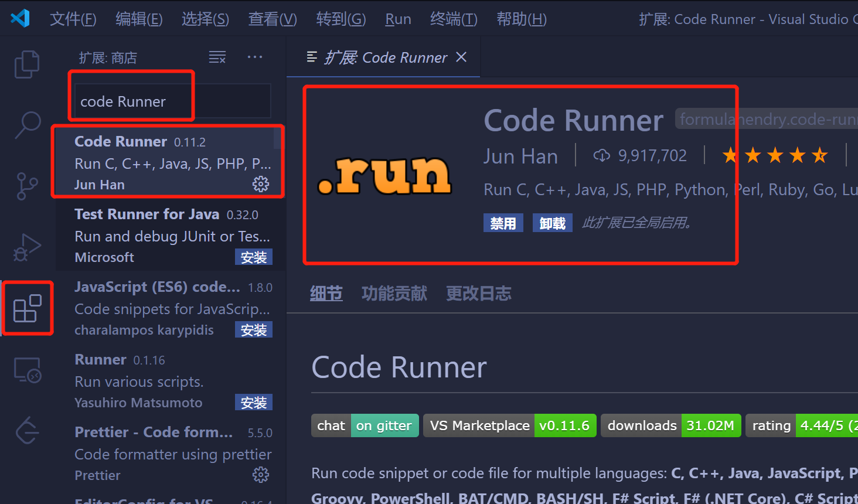Click the .run extension logo image

[x=384, y=175]
